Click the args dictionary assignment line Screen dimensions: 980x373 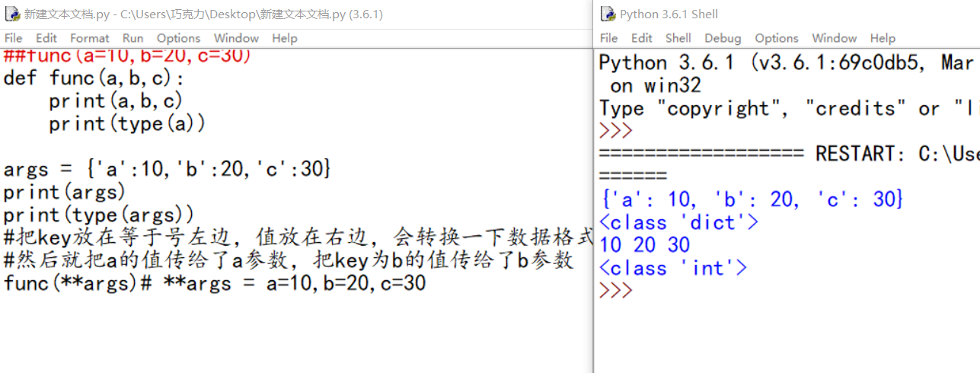(167, 169)
